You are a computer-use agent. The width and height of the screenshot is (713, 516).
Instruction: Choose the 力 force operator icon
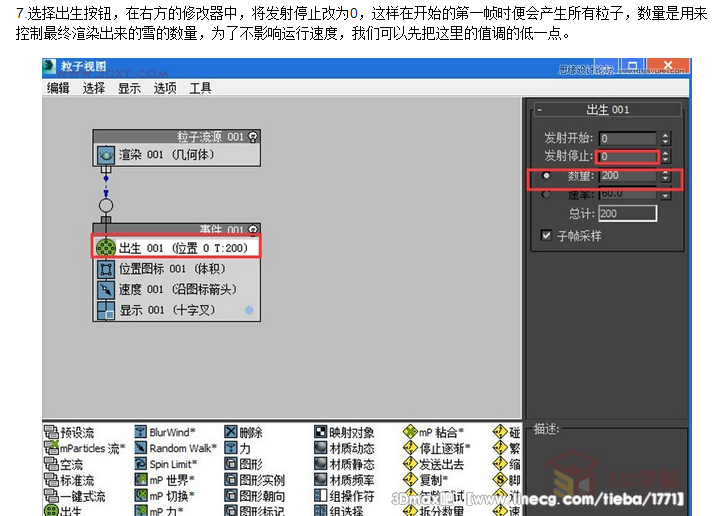(231, 448)
